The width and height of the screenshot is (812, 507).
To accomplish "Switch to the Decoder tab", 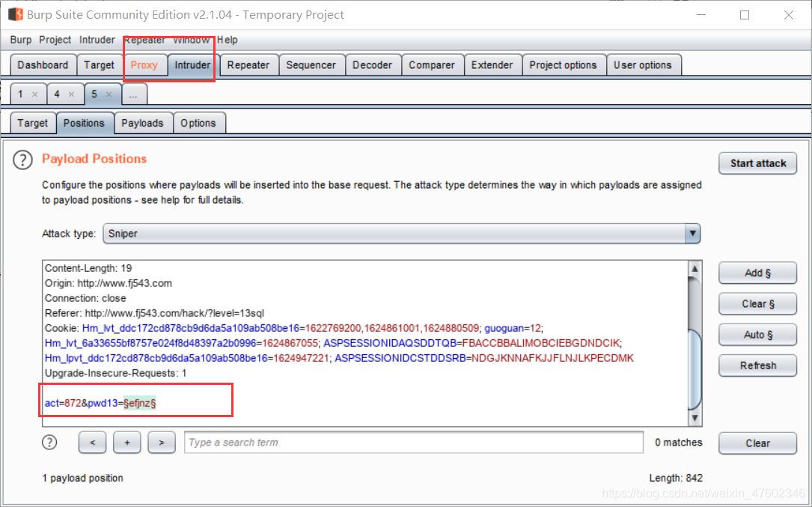I will (373, 65).
